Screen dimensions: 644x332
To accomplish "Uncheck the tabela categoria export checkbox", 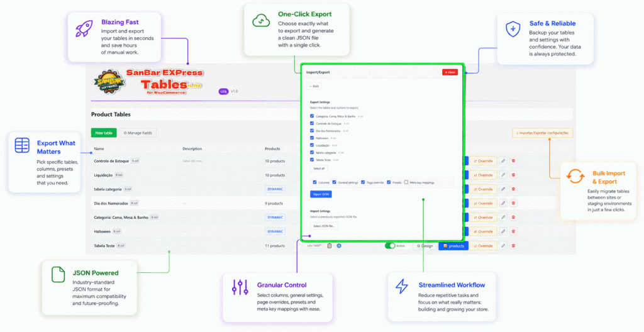I will pos(312,152).
